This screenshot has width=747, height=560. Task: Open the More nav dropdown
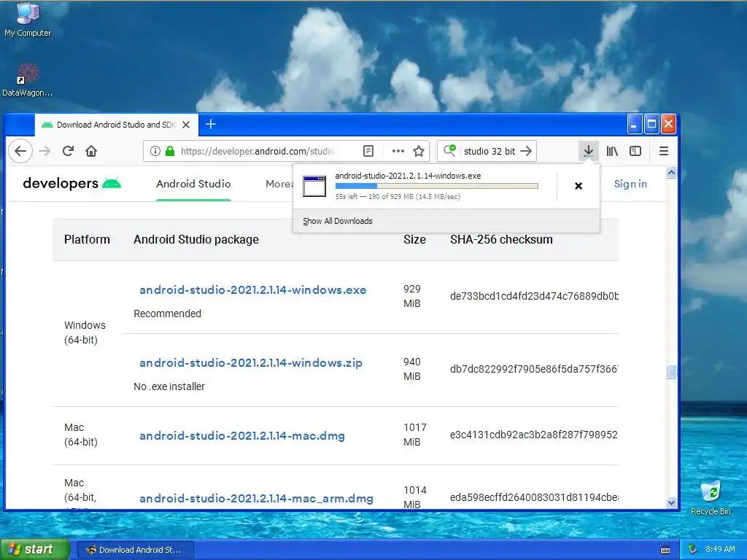pyautogui.click(x=279, y=184)
